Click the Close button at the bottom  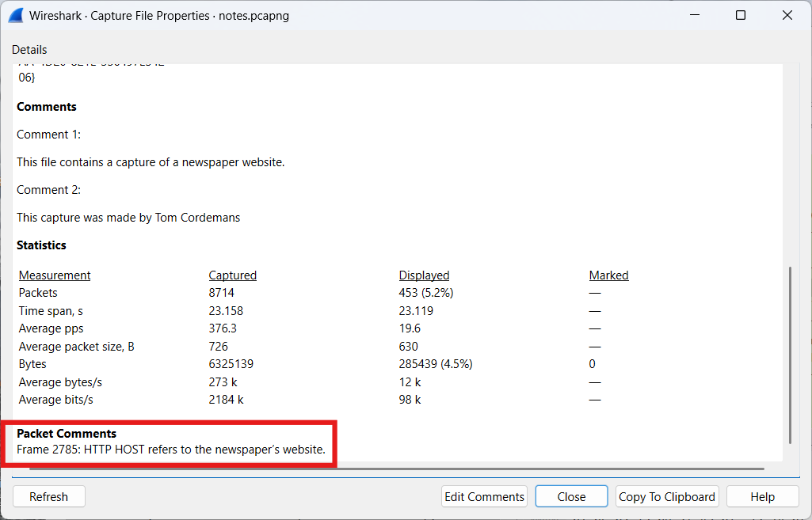[571, 496]
